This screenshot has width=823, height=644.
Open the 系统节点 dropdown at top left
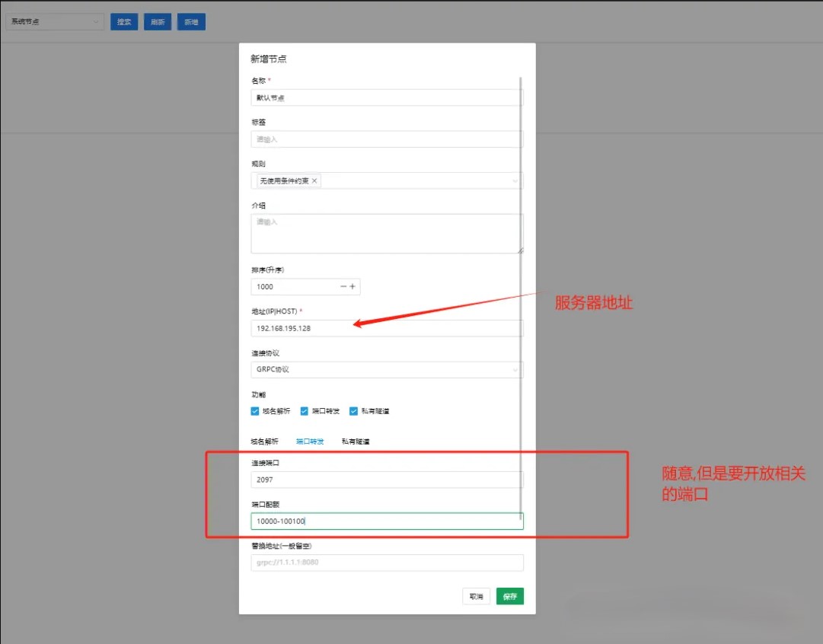[54, 22]
